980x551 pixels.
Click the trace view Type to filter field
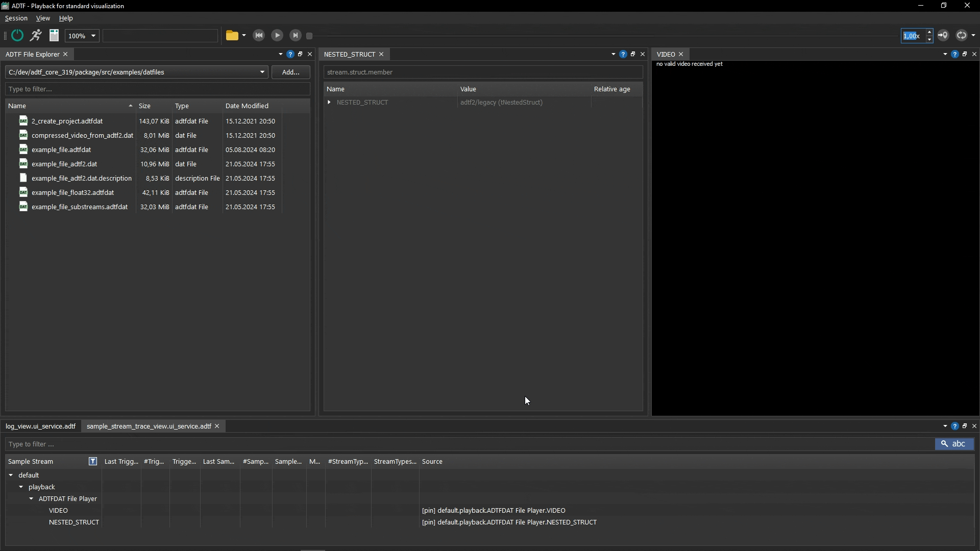tap(470, 444)
